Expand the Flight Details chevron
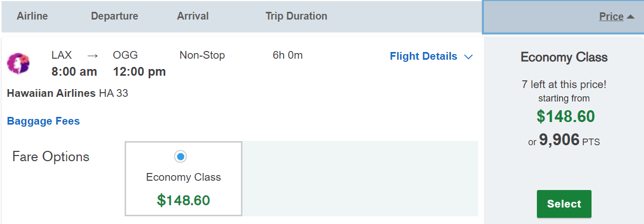 click(468, 57)
